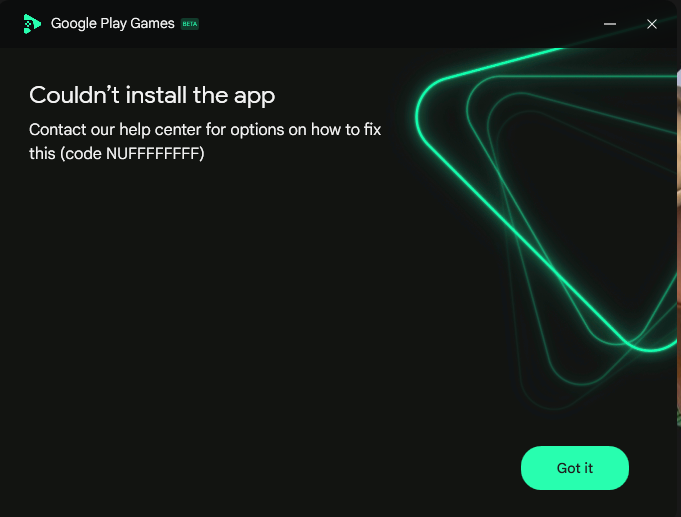Image resolution: width=681 pixels, height=517 pixels.
Task: Minimize the Google Play Games window
Action: point(610,24)
